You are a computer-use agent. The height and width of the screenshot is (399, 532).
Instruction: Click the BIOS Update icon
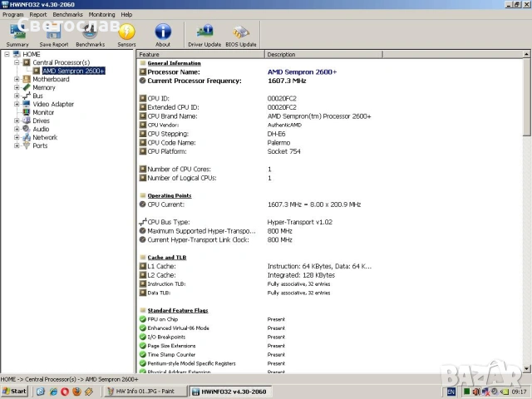click(x=243, y=33)
